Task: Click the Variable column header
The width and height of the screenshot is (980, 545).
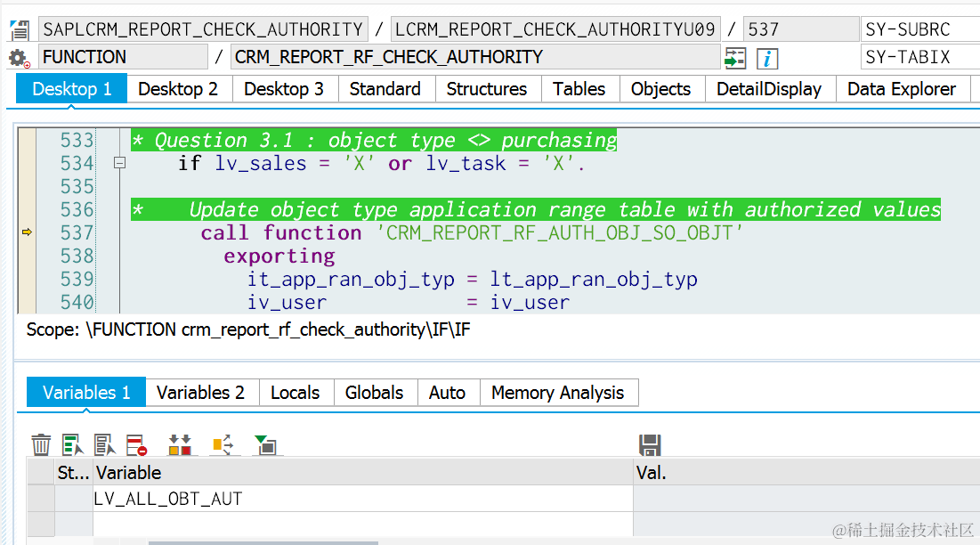Action: (362, 473)
